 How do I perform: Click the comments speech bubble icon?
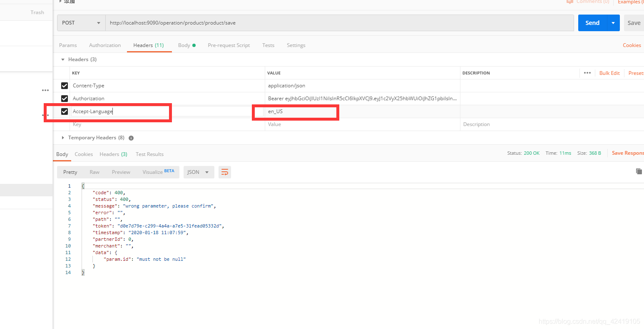coord(570,2)
